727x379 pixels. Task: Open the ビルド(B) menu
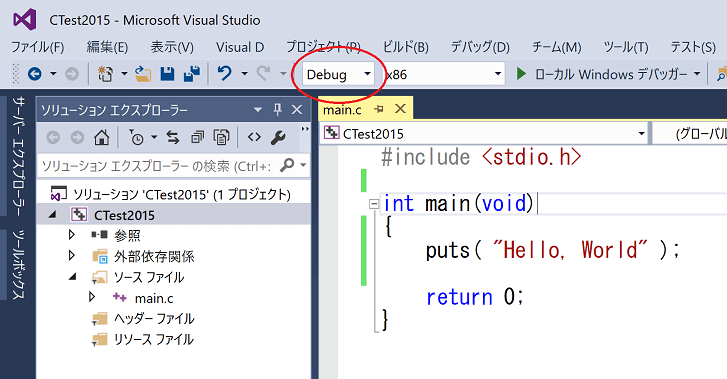[406, 47]
